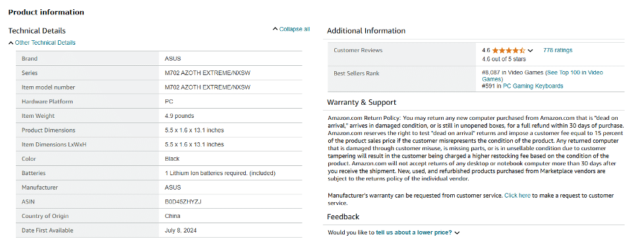Click the Item Weight value 4.9 pounds
644x241 pixels.
tap(179, 116)
